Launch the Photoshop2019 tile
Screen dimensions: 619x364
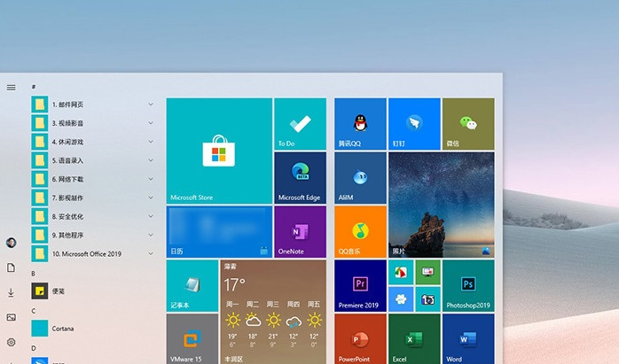(468, 285)
